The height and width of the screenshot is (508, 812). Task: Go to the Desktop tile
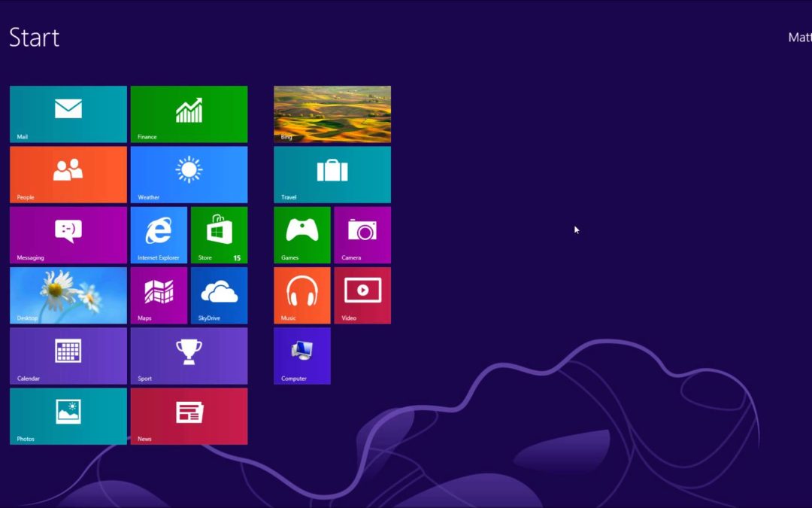coord(68,296)
